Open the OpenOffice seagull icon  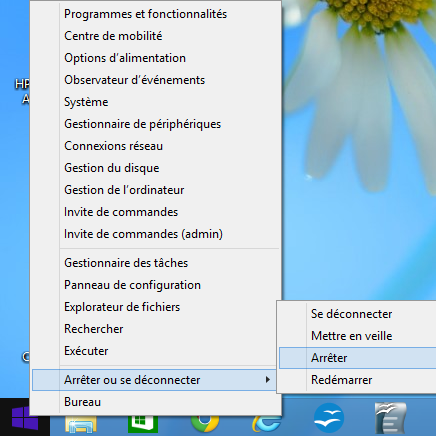tap(329, 418)
